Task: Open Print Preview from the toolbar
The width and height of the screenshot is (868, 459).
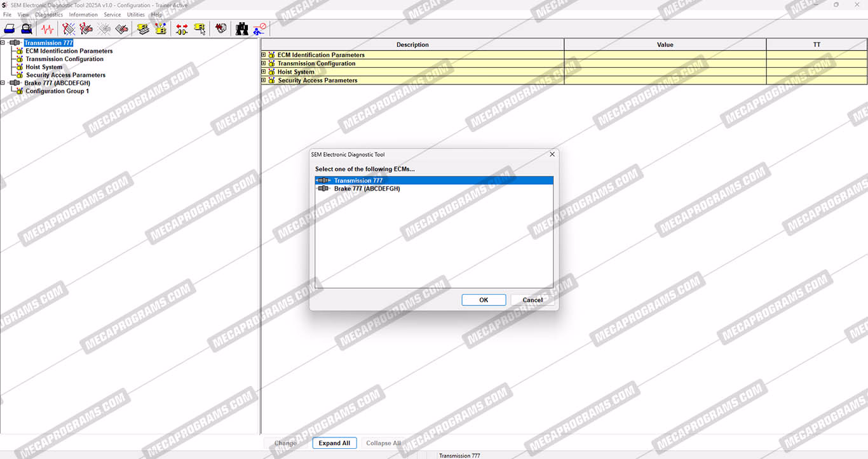Action: 27,29
